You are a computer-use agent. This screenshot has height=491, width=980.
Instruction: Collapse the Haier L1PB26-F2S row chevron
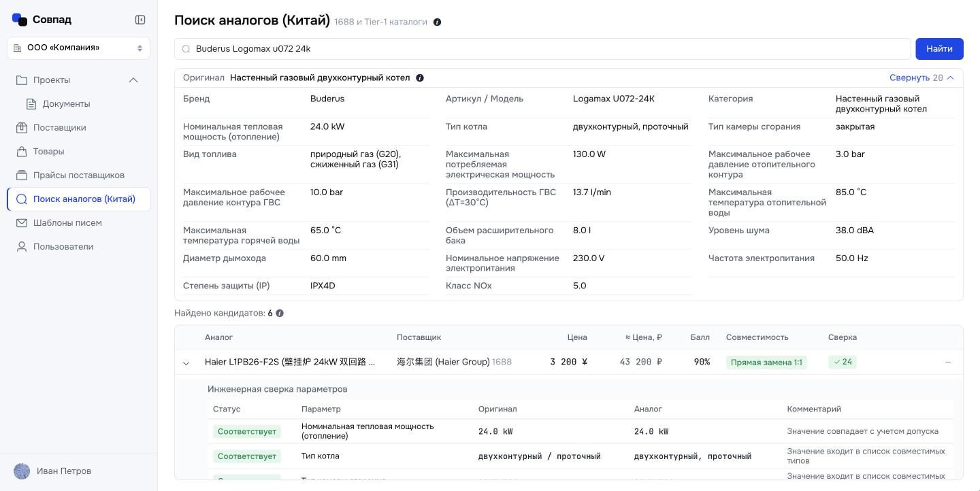coord(186,363)
